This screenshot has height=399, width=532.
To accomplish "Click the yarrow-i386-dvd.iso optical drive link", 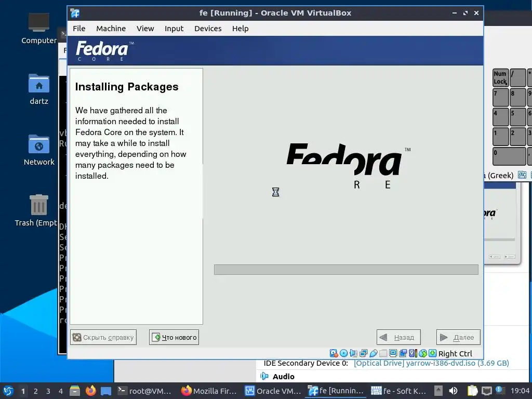I will pos(431,363).
